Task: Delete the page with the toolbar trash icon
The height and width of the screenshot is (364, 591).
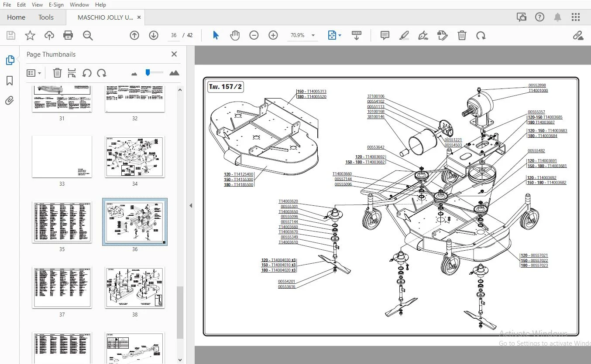Action: tap(462, 35)
